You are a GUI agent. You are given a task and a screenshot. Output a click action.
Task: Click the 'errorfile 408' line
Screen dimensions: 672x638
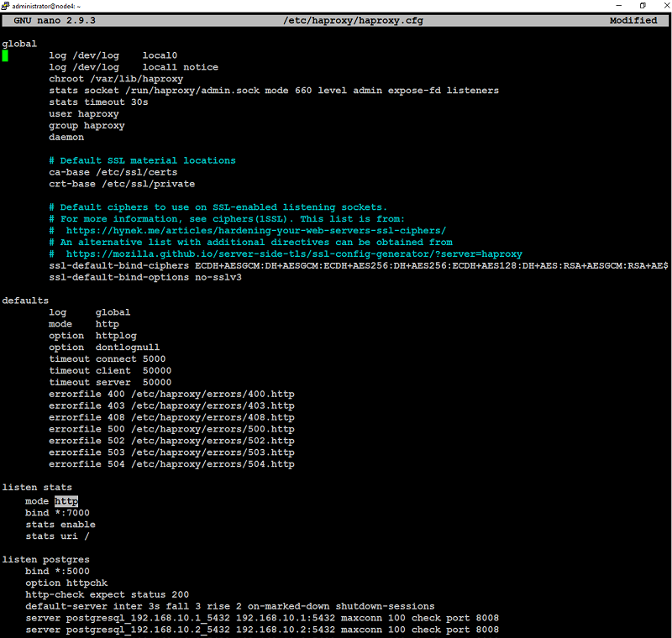tap(171, 417)
